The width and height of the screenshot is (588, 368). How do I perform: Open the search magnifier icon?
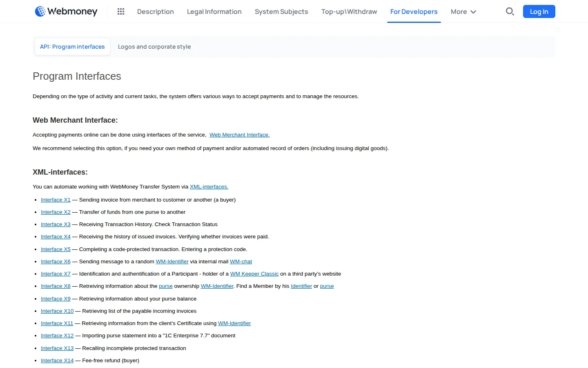(510, 11)
